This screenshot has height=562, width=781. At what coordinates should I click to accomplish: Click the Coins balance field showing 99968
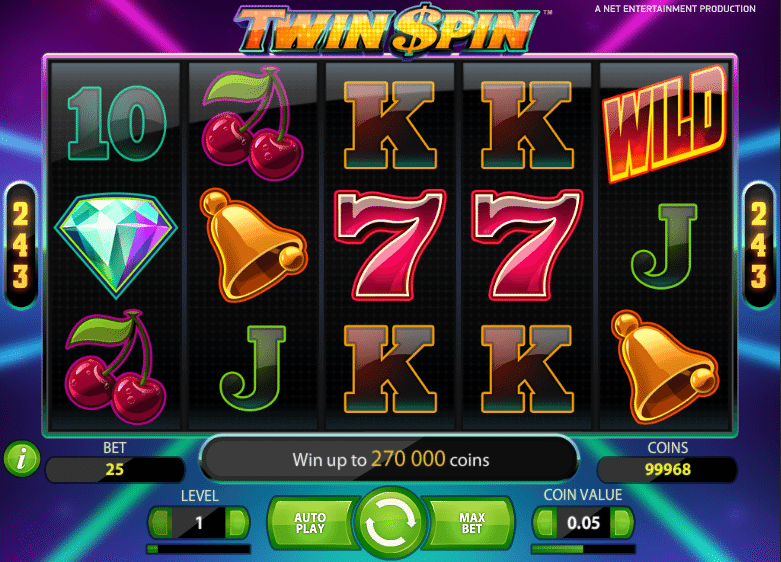667,469
